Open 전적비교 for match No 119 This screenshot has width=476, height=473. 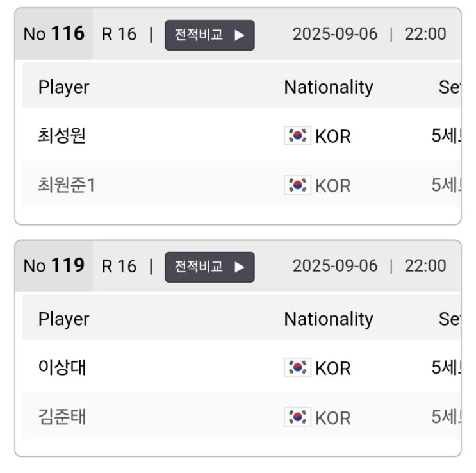pos(209,267)
